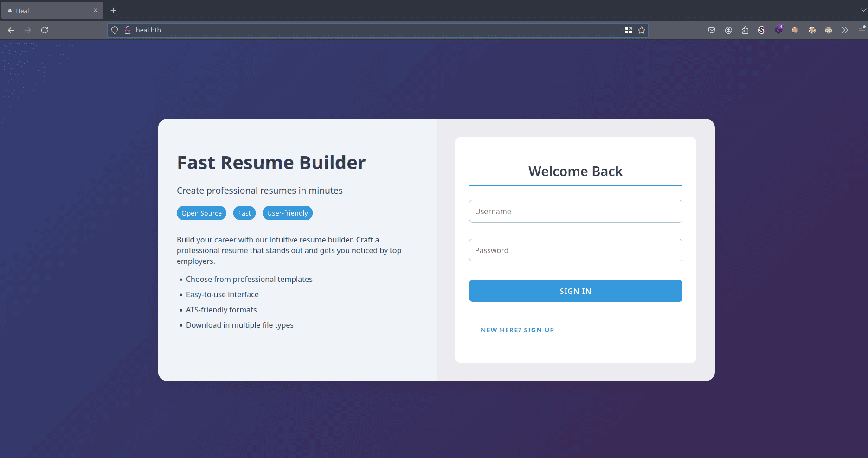Expand the overflow toolbar chevron
This screenshot has height=458, width=868.
pyautogui.click(x=845, y=30)
